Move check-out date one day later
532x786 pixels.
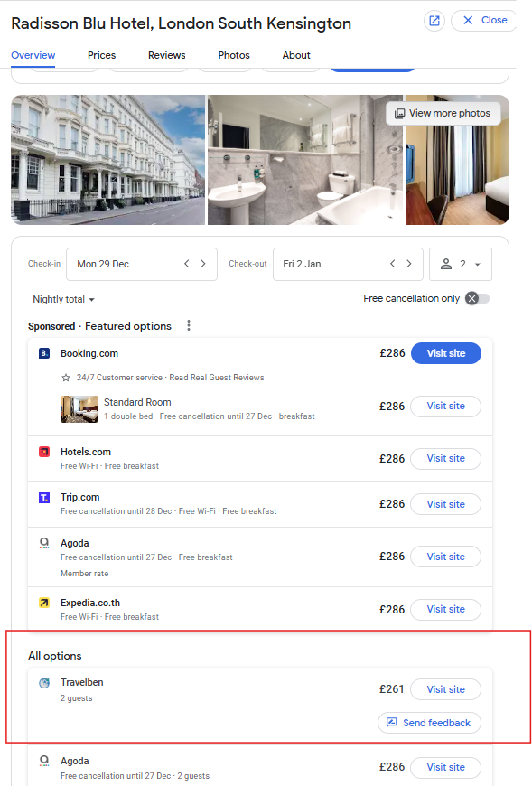409,264
